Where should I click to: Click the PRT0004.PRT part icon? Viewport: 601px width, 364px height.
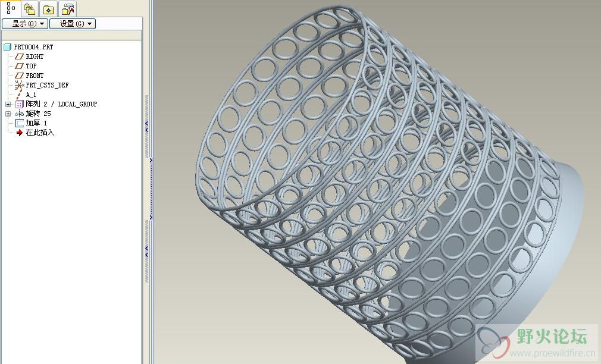click(x=7, y=47)
